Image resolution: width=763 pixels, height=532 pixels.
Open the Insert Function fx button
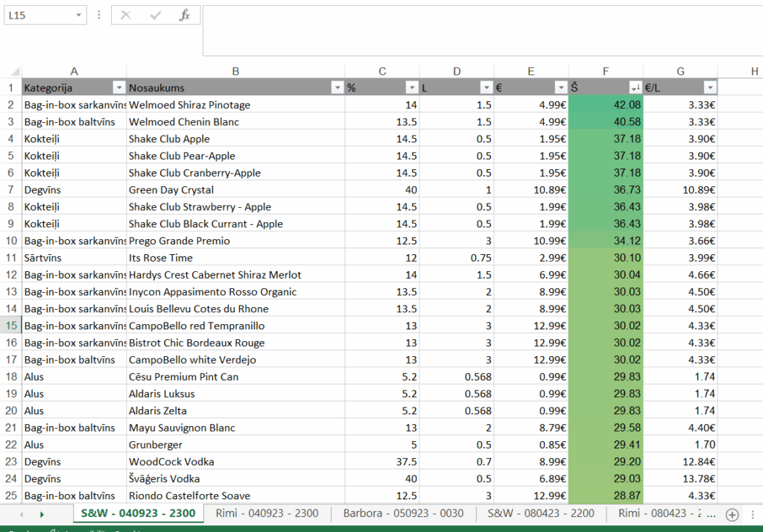(x=185, y=15)
